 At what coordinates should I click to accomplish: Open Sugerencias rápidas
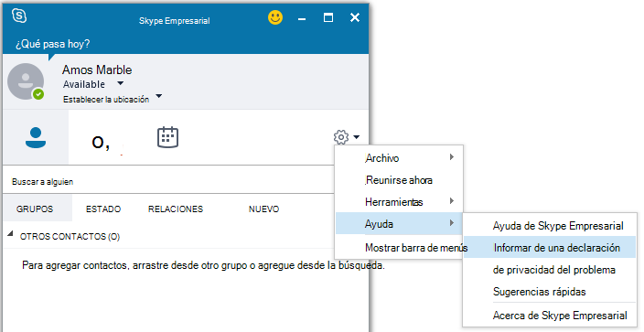coord(550,292)
